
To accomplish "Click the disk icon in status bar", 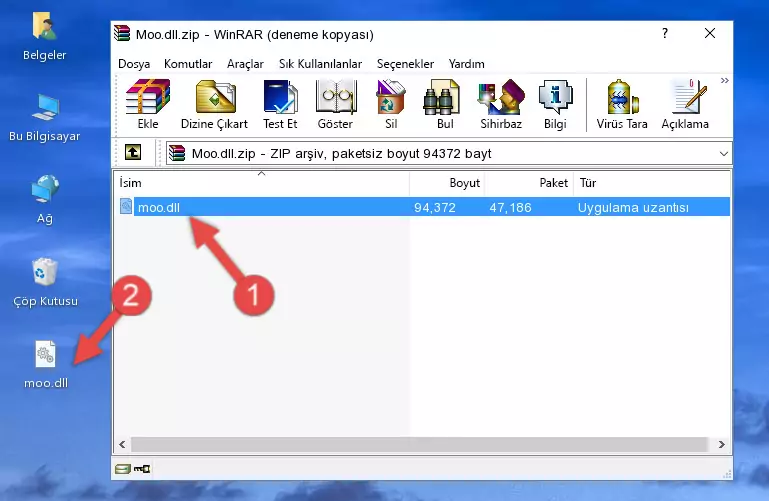I will point(123,469).
